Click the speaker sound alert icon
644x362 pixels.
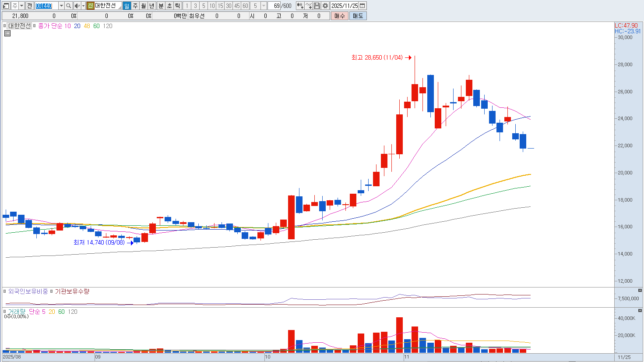(77, 6)
